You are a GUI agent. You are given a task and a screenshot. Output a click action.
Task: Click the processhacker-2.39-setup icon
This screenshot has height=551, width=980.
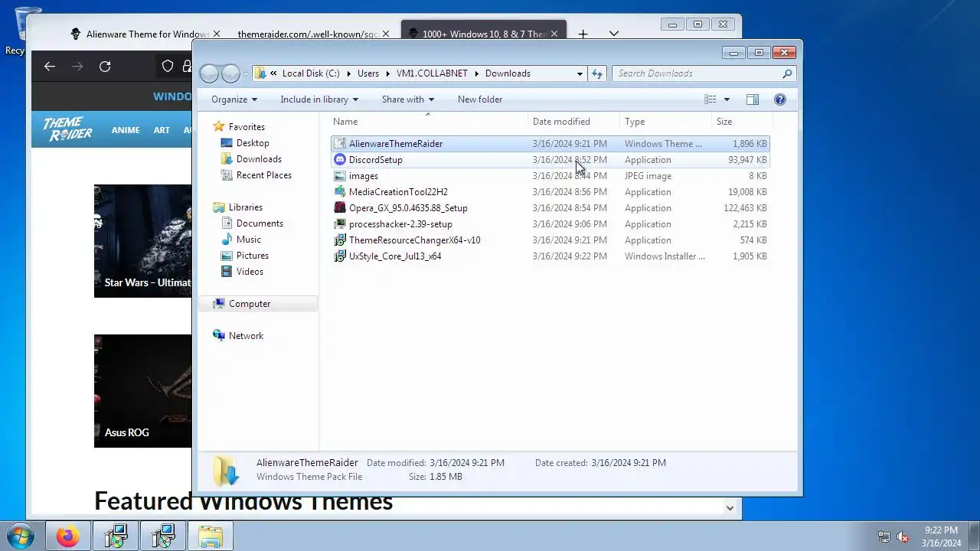pyautogui.click(x=340, y=224)
